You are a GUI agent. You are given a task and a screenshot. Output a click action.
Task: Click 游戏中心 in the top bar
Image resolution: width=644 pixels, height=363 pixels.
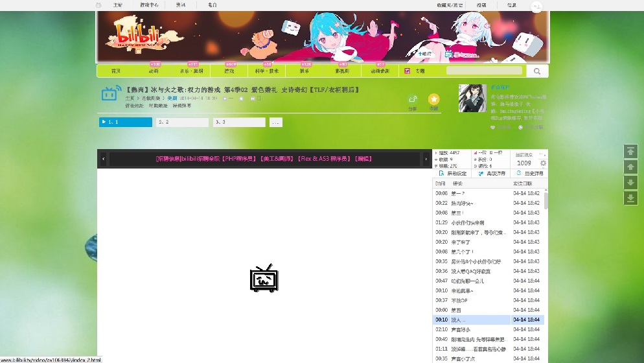149,5
